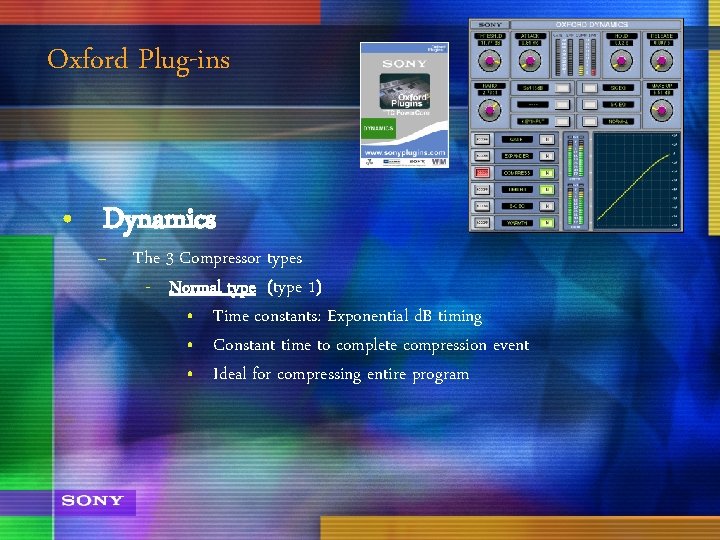720x540 pixels.
Task: Adjust the Ratio knob
Action: point(489,110)
